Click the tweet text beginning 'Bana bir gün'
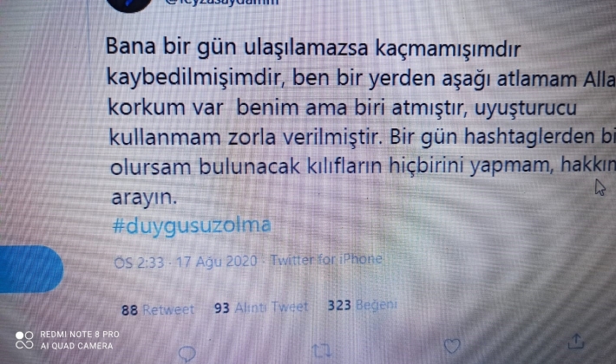The image size is (616, 364). coord(361,121)
